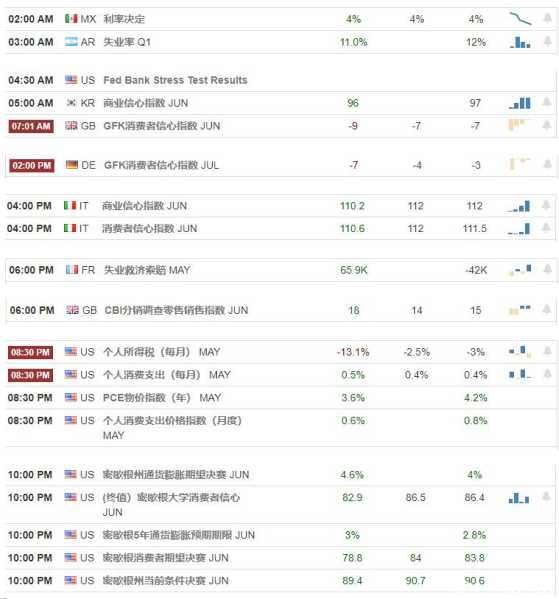Image resolution: width=559 pixels, height=599 pixels.
Task: Click highlighted 08:30 PM badge for 个人所得税
Action: (30, 352)
